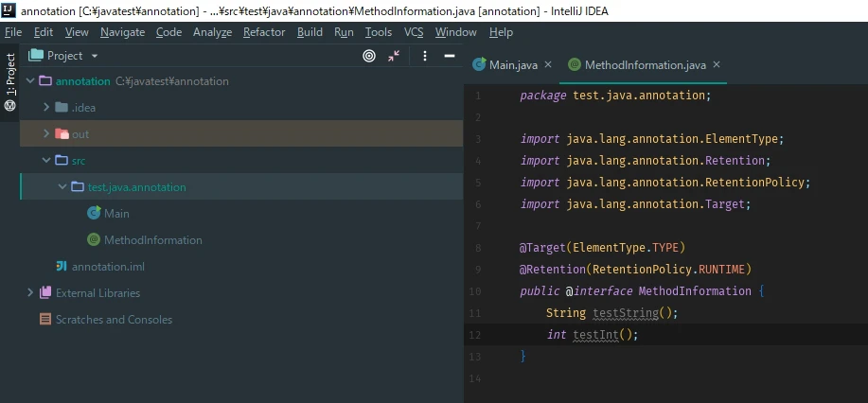Click the Main class file icon in tree

[94, 213]
